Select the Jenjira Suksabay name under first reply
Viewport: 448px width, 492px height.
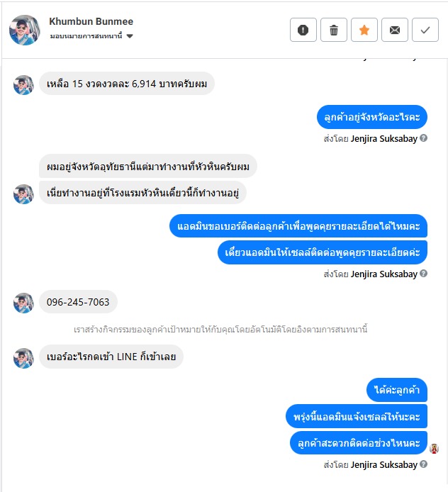point(383,138)
